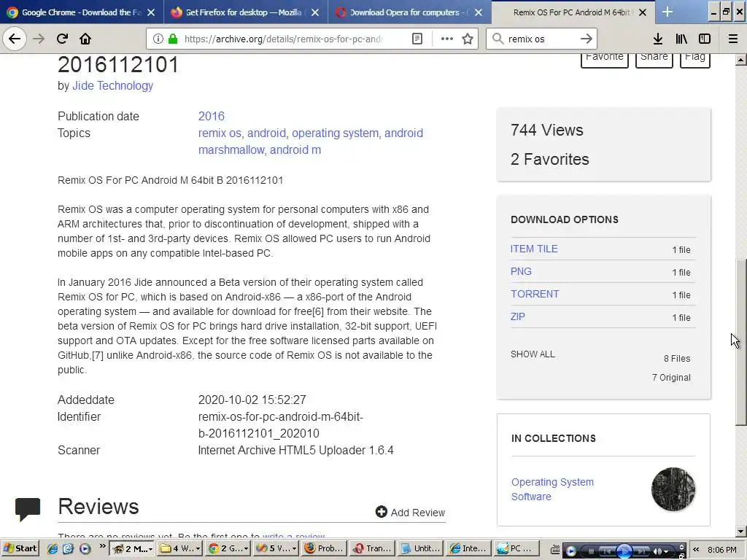Click Add Review plus icon link
Viewport: 747px width, 560px height.
pos(410,513)
